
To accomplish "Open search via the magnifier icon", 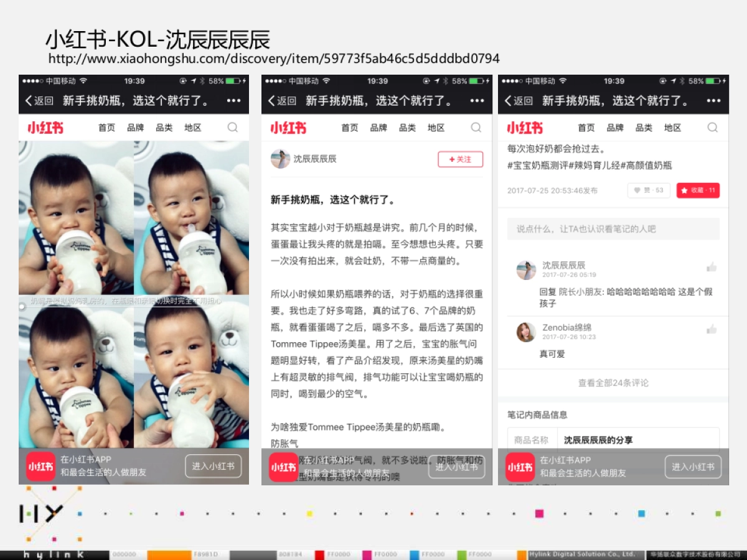I will pos(713,128).
